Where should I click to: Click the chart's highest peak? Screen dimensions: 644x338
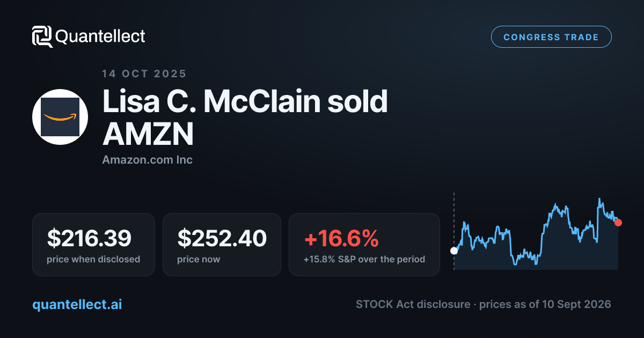(x=599, y=199)
